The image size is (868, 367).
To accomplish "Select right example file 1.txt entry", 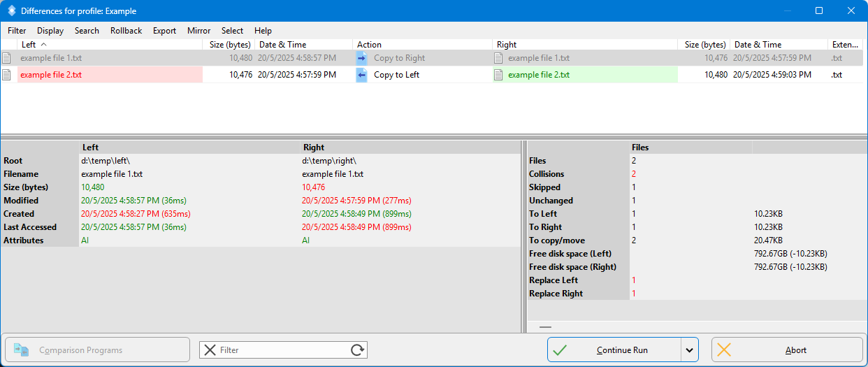I will coord(539,58).
